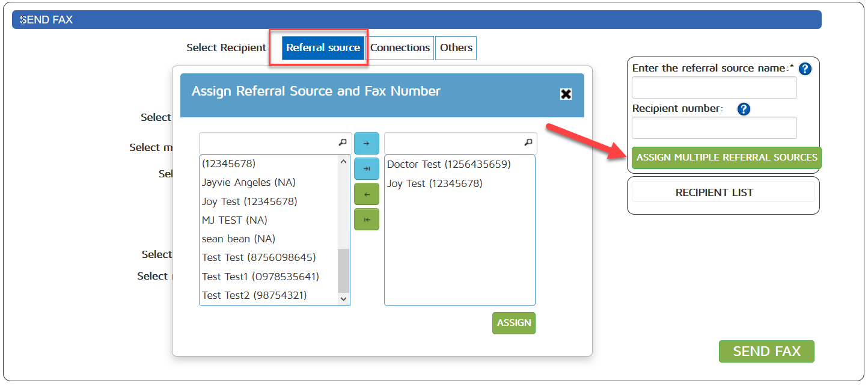Open help icon beside Recipient number

point(744,109)
